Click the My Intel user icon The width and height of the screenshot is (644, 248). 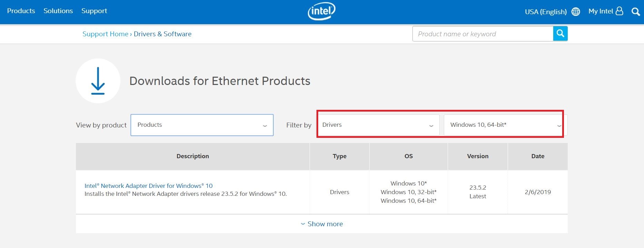(619, 11)
